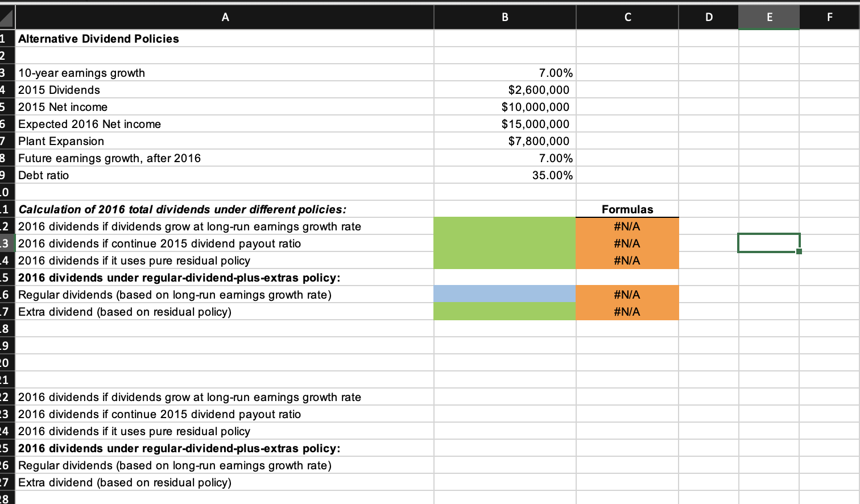The width and height of the screenshot is (860, 504).
Task: Click the fill handle on selected cell E13
Action: (x=799, y=250)
